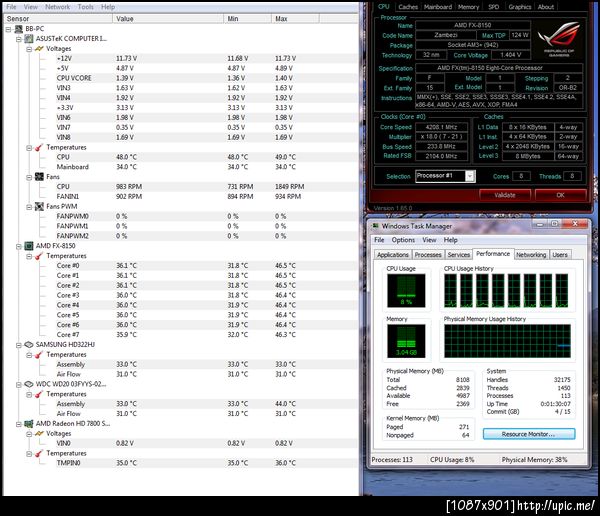Screen dimensions: 600x516
Task: Click the Republic of Gamers logo in CPU-Z
Action: pyautogui.click(x=559, y=39)
